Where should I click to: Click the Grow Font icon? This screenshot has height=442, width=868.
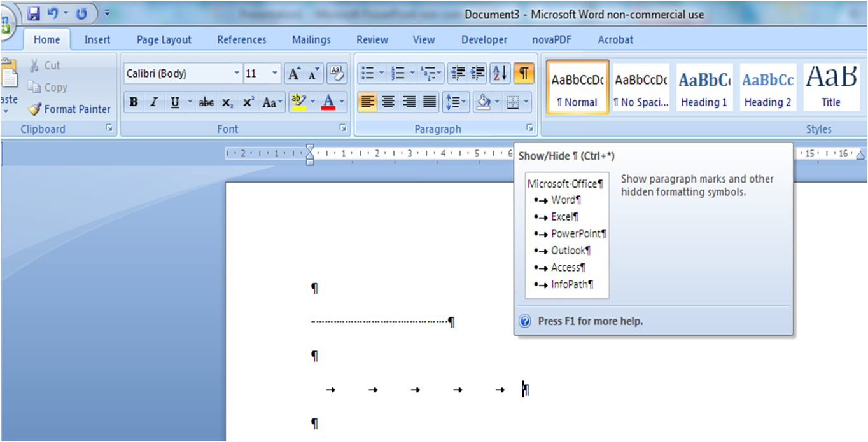[293, 74]
